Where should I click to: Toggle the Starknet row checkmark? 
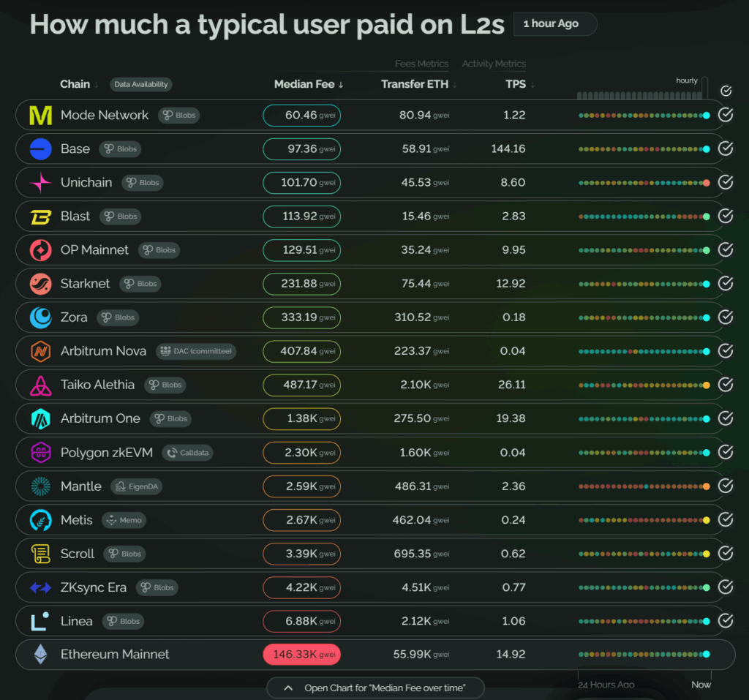click(x=726, y=284)
